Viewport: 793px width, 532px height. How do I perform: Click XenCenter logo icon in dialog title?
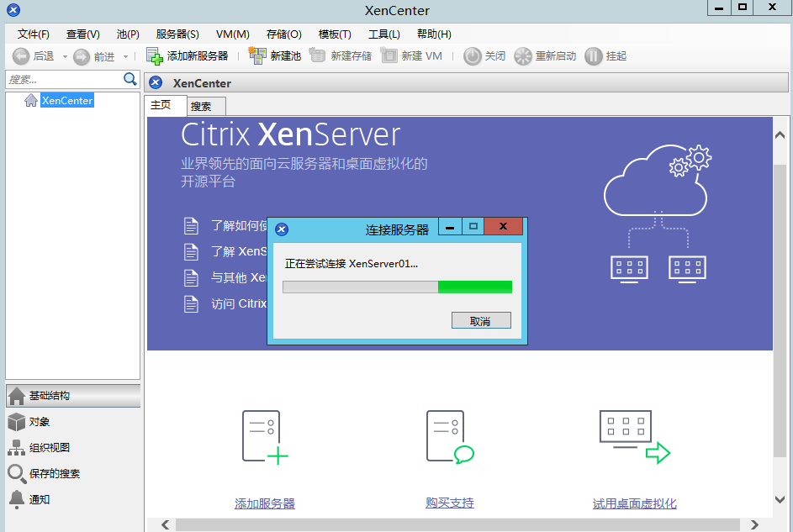(x=282, y=230)
